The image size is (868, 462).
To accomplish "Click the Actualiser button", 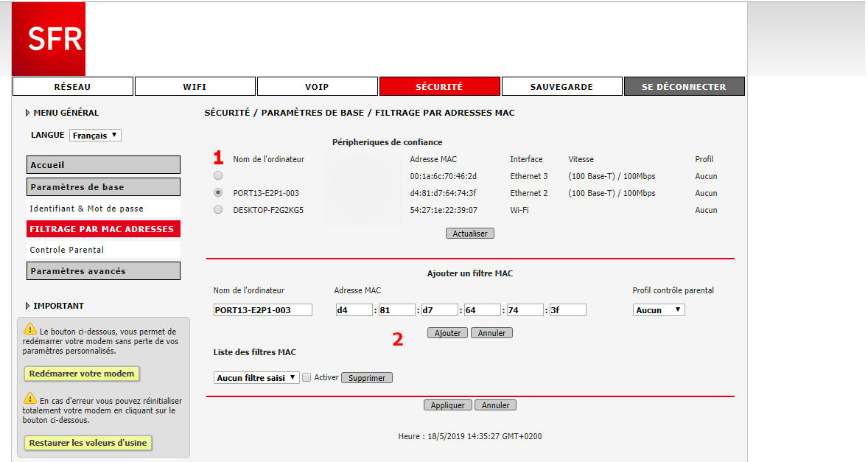I will tap(470, 234).
